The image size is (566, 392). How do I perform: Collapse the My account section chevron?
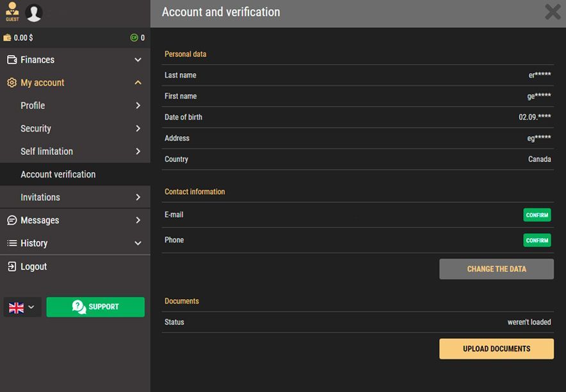click(x=138, y=83)
